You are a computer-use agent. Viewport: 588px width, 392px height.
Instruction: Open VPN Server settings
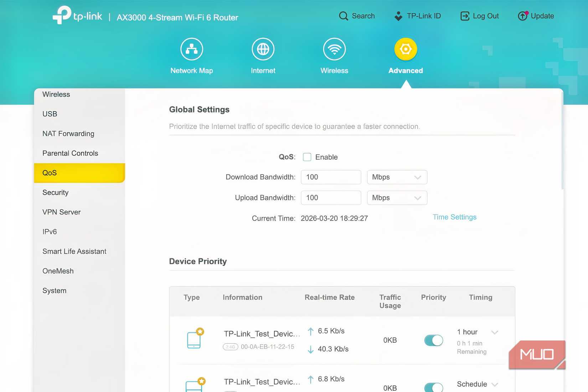[x=79, y=212]
